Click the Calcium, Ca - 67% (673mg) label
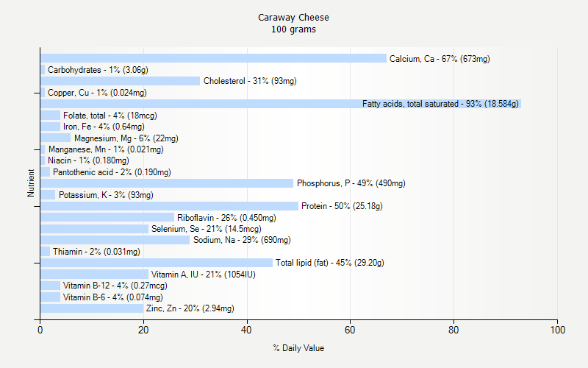 [x=440, y=59]
